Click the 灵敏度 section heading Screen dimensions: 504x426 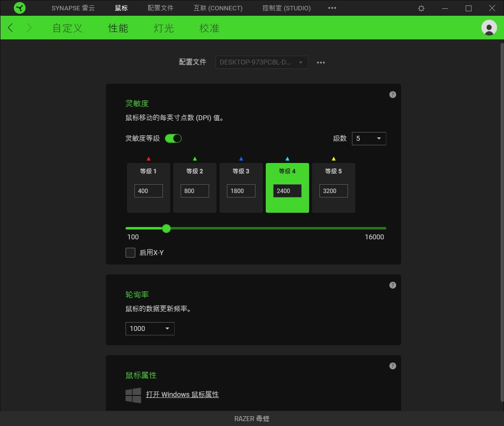137,103
